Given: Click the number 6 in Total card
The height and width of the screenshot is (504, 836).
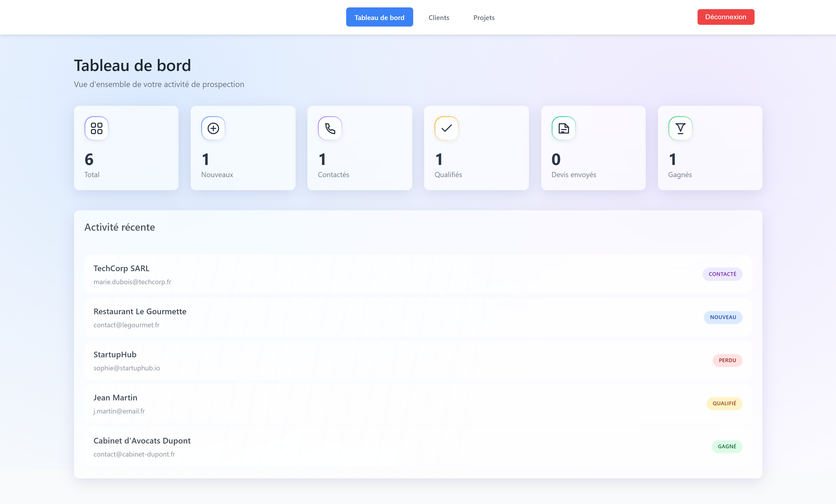Looking at the screenshot, I should tap(89, 160).
